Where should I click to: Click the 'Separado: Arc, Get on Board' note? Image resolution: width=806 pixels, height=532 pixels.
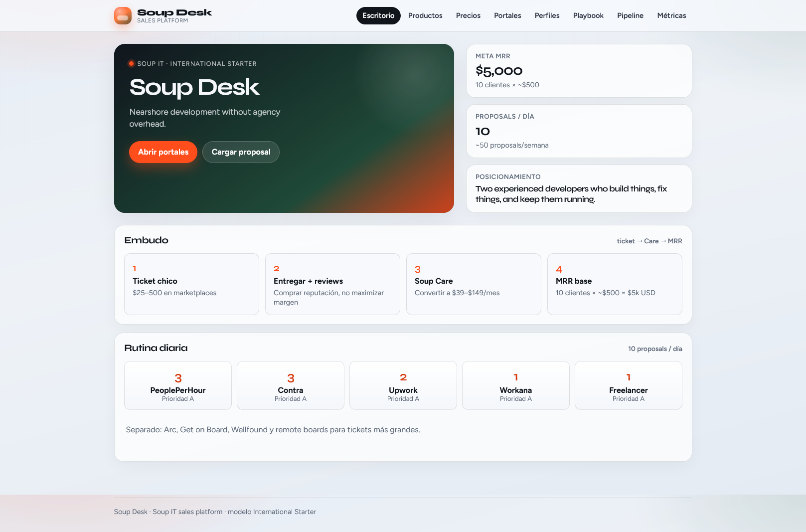click(273, 430)
